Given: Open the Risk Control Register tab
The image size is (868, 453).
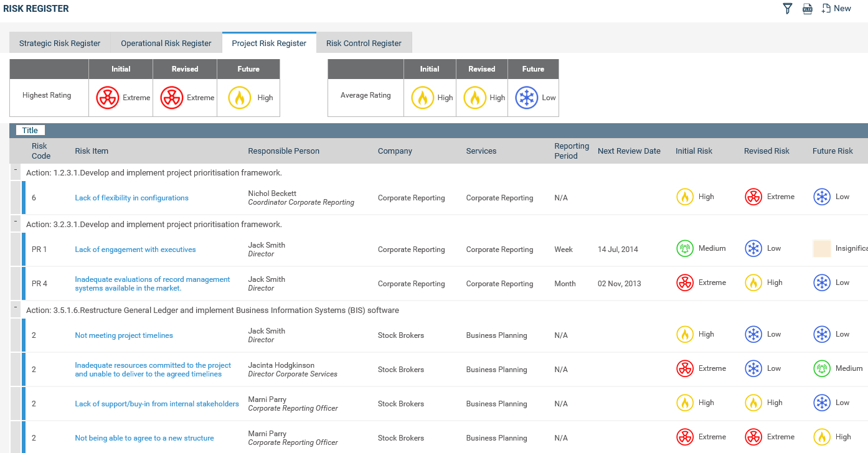Looking at the screenshot, I should (x=364, y=42).
